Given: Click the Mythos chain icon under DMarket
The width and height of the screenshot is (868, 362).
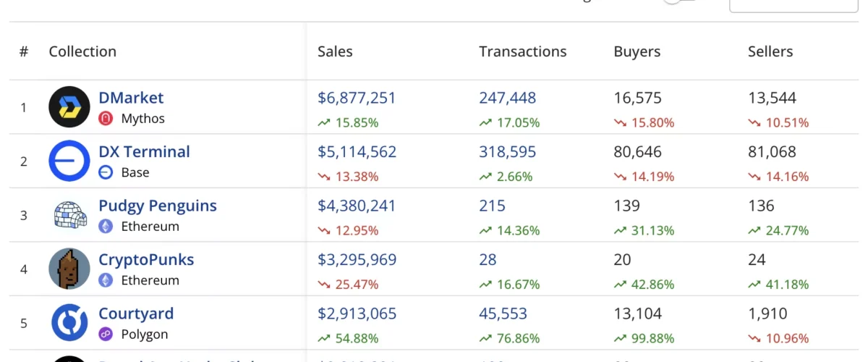Looking at the screenshot, I should [x=106, y=119].
